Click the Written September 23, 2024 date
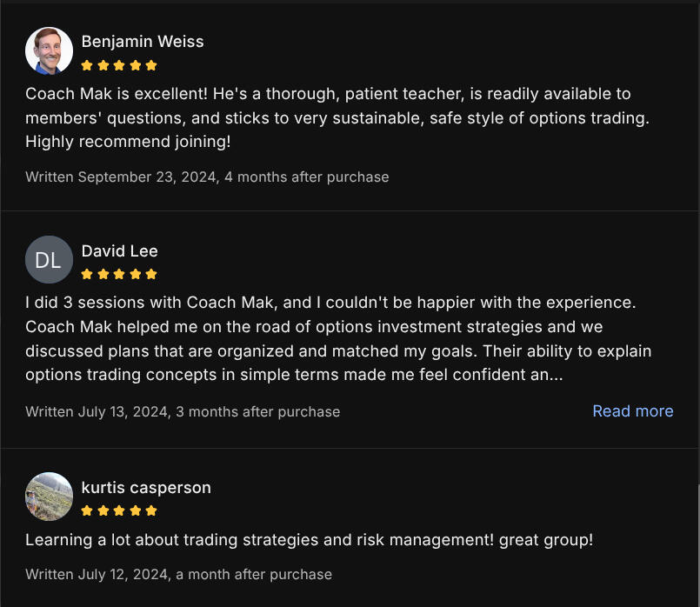 tap(207, 177)
